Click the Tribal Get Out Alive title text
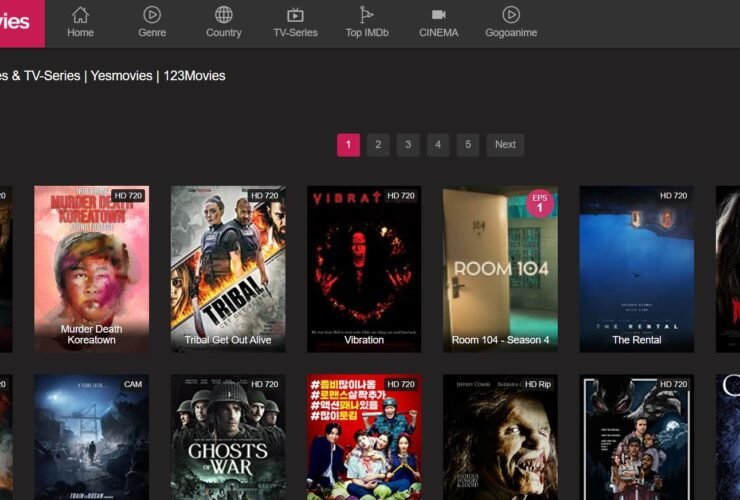740x500 pixels. (228, 340)
